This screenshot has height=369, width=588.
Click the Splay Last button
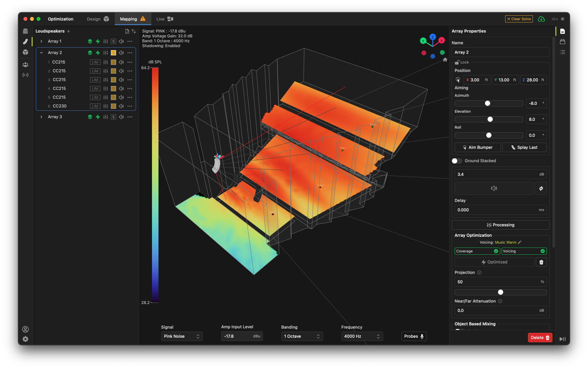coord(524,148)
